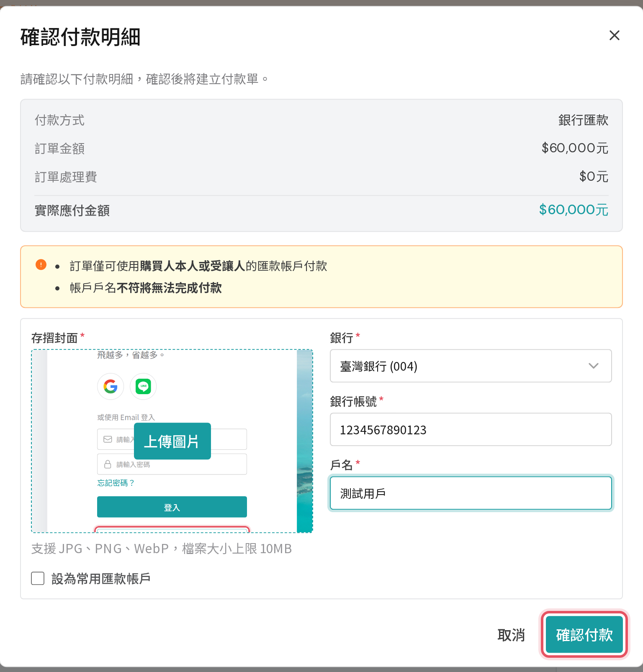Click the 確認付款 button
643x672 pixels.
click(x=584, y=635)
